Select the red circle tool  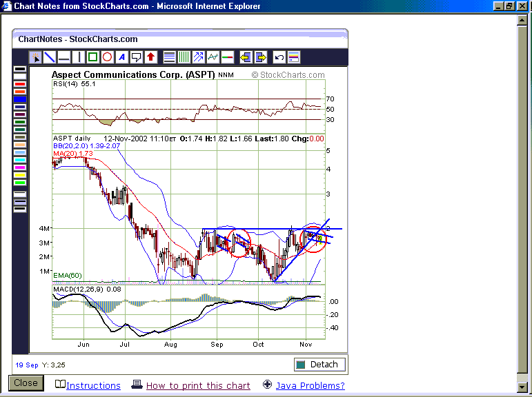(x=107, y=57)
